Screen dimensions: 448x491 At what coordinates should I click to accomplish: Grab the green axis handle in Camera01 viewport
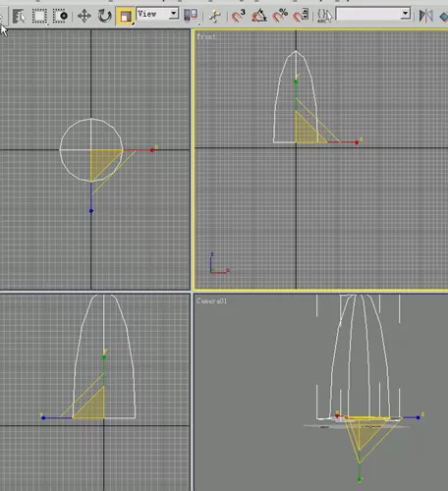coord(360,479)
